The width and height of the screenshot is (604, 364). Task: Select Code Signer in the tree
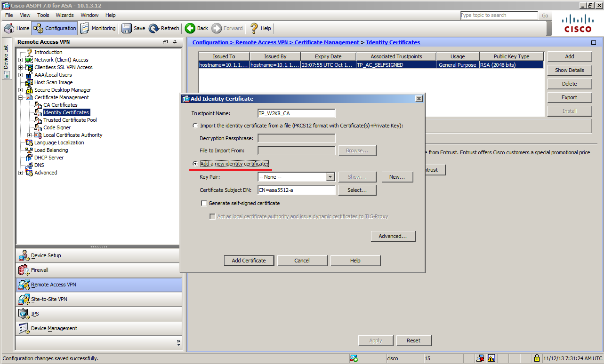(x=57, y=127)
